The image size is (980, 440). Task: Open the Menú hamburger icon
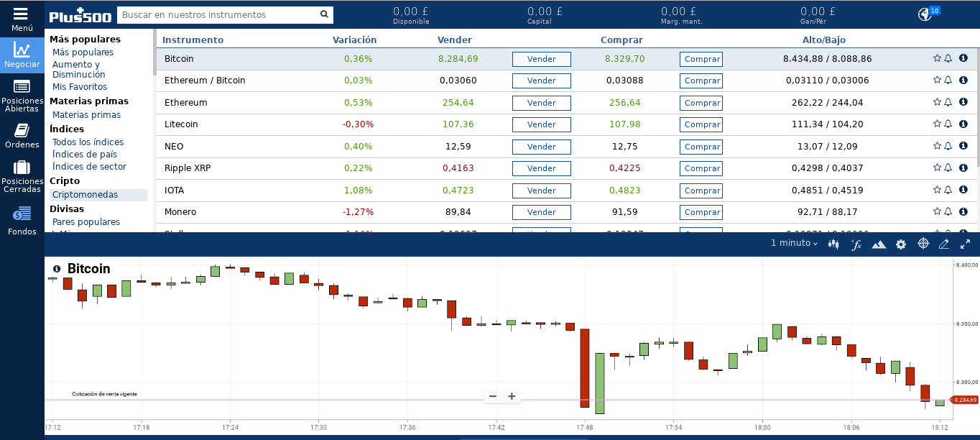click(x=22, y=14)
